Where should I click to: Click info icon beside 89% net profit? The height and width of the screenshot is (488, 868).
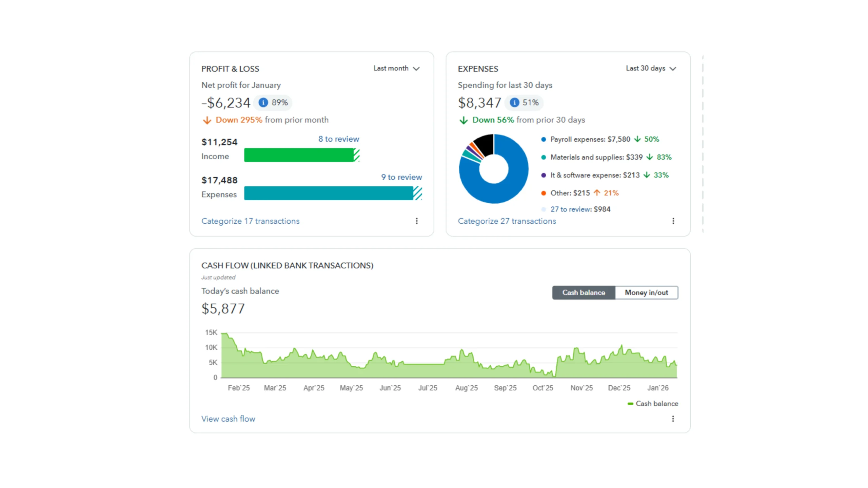pos(263,102)
